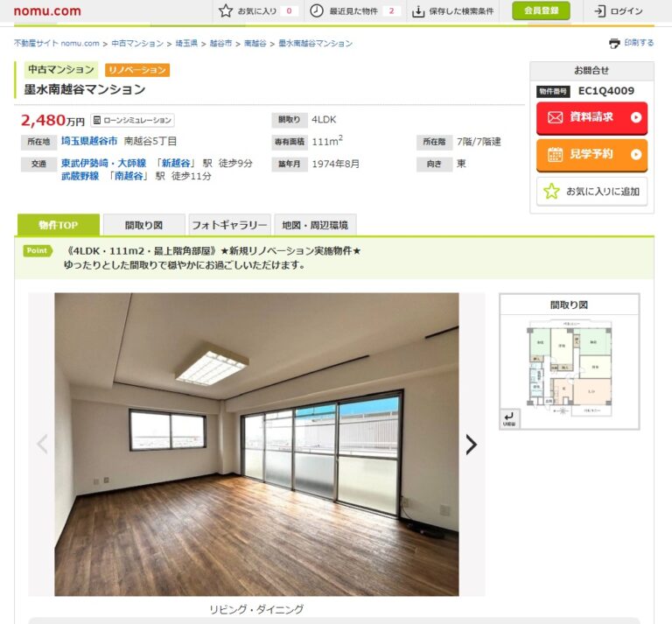This screenshot has width=672, height=624.
Task: Click the login arrow icon
Action: (x=600, y=11)
